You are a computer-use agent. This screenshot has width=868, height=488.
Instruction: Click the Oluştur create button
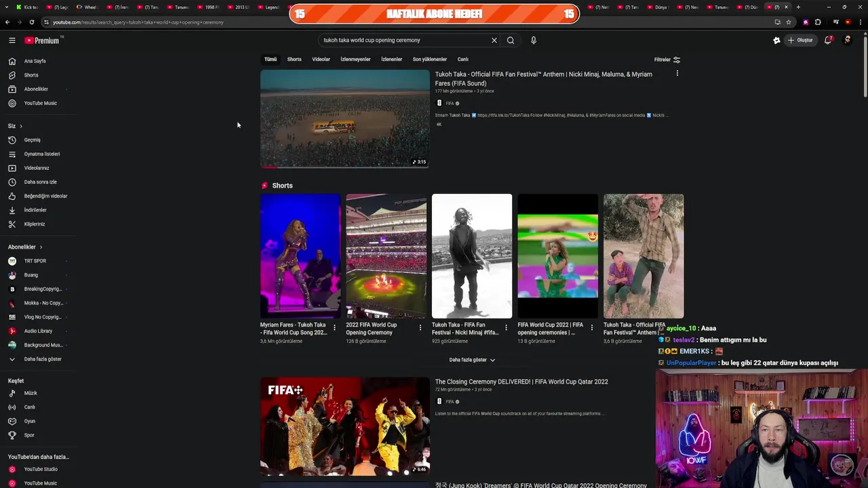coord(800,40)
